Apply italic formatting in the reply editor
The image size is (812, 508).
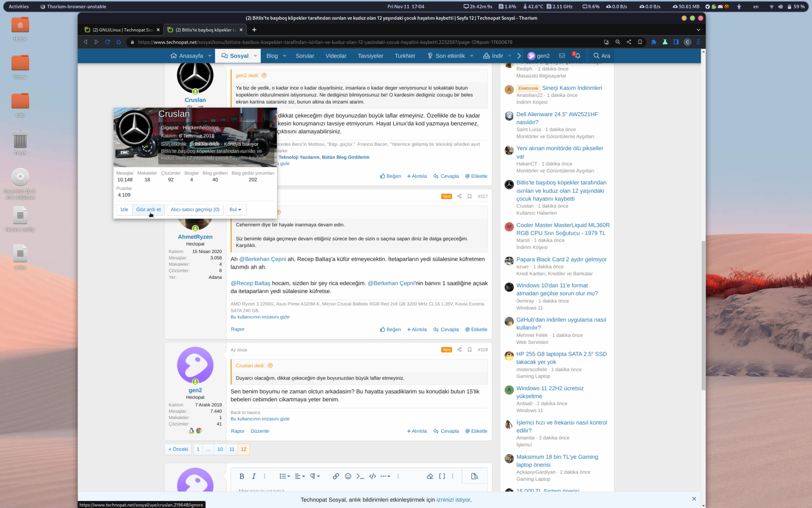pyautogui.click(x=254, y=476)
